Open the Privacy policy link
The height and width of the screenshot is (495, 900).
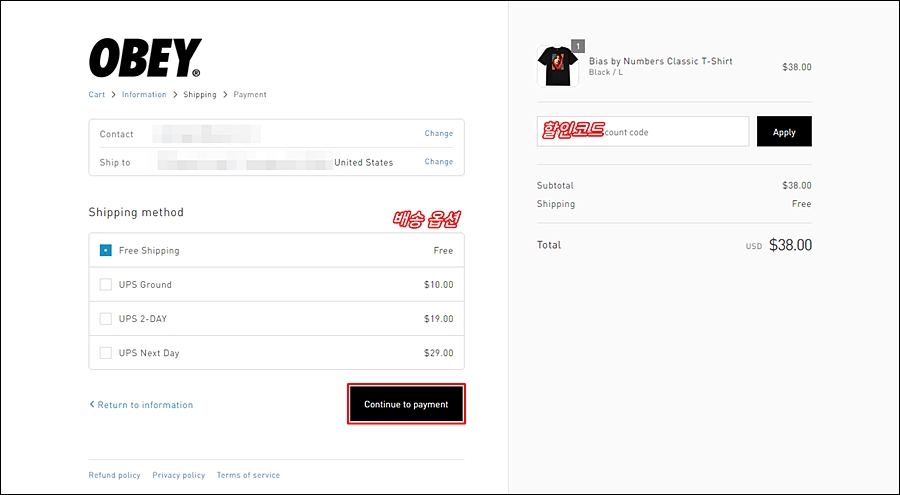click(x=179, y=475)
